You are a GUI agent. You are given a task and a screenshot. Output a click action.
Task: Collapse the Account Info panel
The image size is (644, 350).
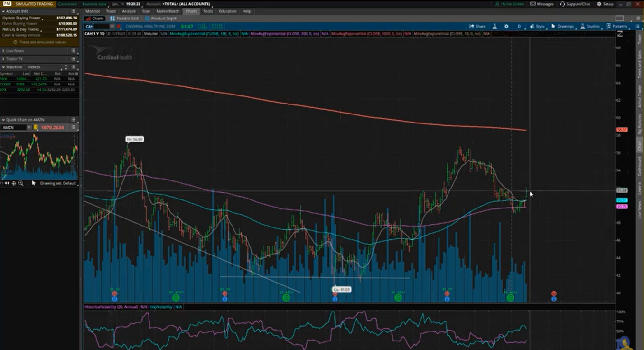pos(3,11)
